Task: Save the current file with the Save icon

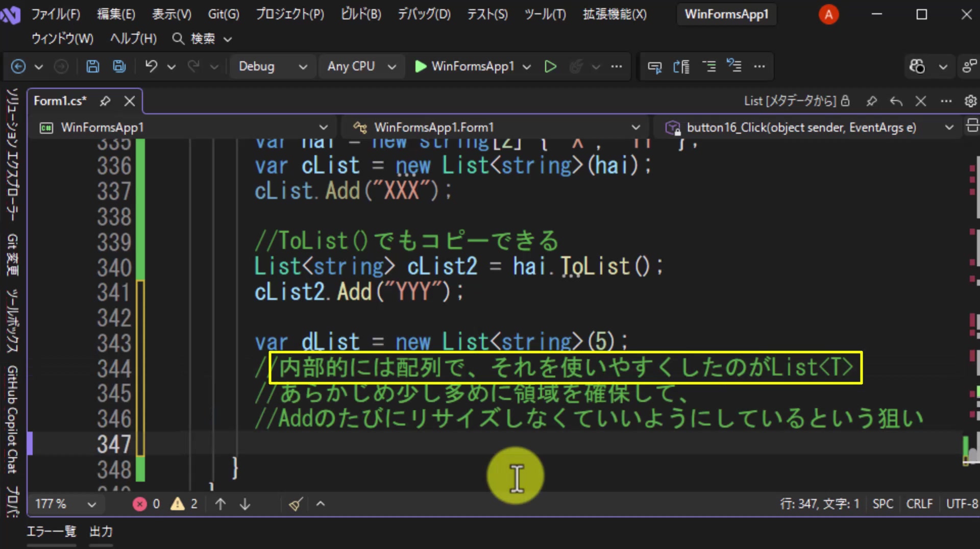Action: [92, 66]
